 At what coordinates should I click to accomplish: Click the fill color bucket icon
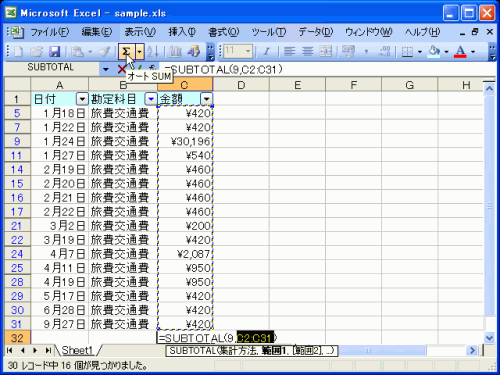434,52
